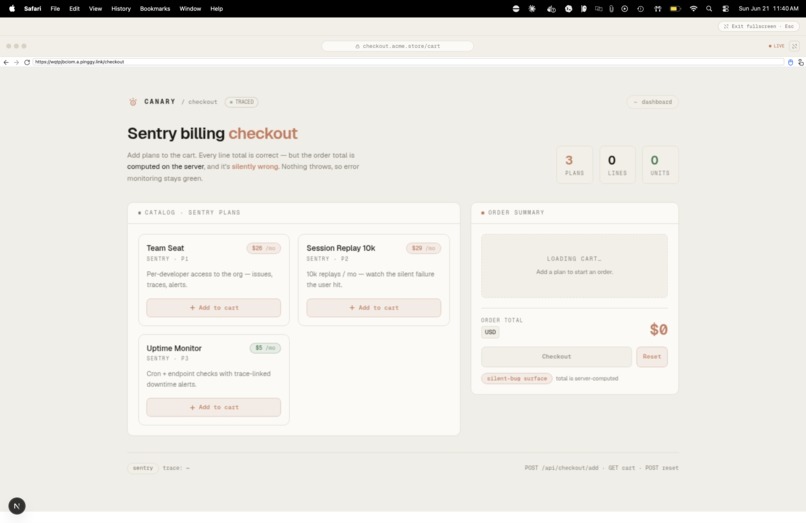
Task: Open the Bookmarks menu
Action: pyautogui.click(x=155, y=9)
